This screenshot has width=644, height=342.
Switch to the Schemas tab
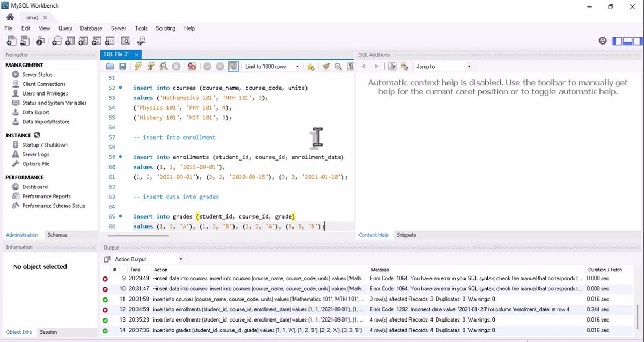click(x=57, y=235)
